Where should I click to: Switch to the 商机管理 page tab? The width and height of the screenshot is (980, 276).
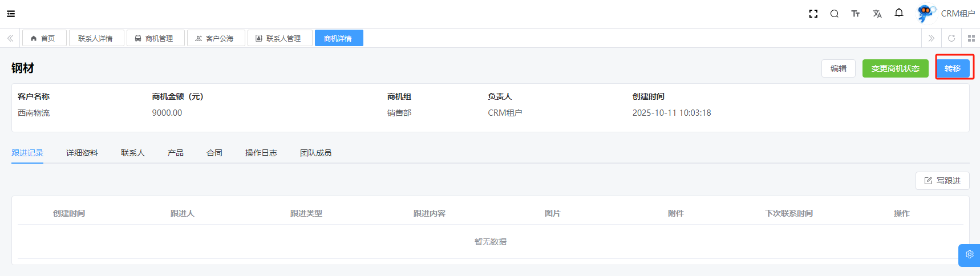pyautogui.click(x=155, y=38)
